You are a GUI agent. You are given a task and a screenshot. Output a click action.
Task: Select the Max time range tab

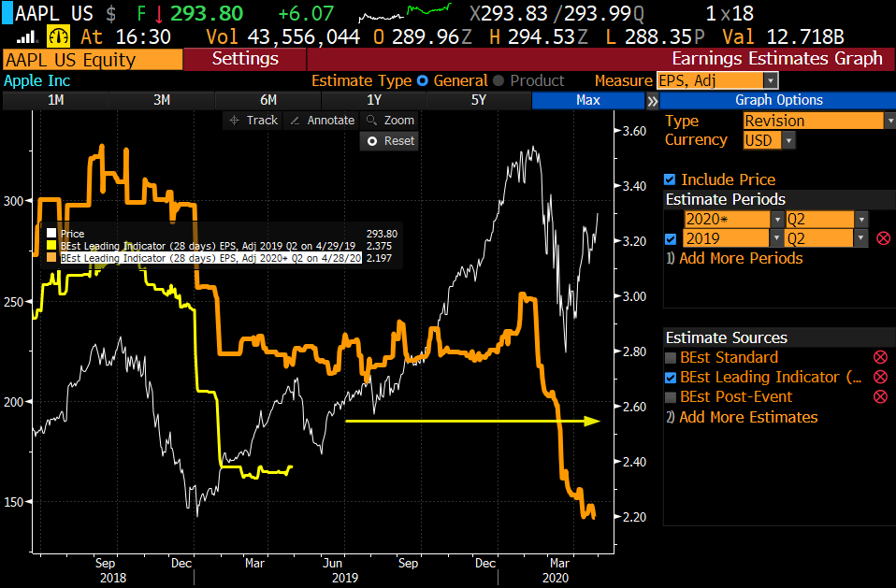[588, 100]
